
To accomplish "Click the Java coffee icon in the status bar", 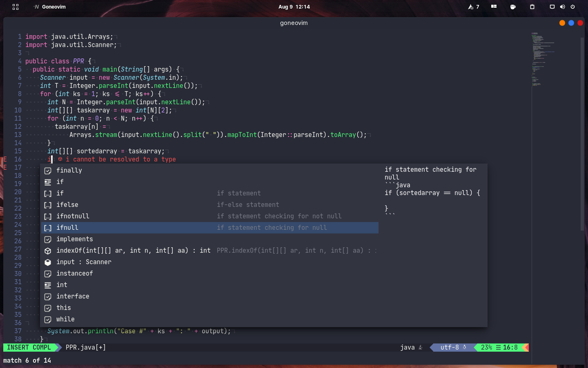I will pyautogui.click(x=421, y=348).
